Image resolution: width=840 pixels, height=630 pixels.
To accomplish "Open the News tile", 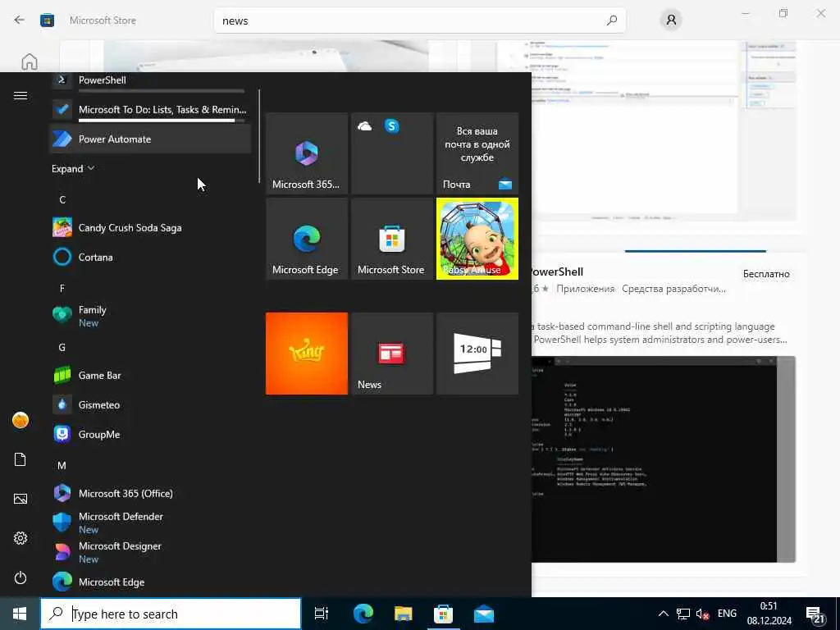I will pos(392,354).
